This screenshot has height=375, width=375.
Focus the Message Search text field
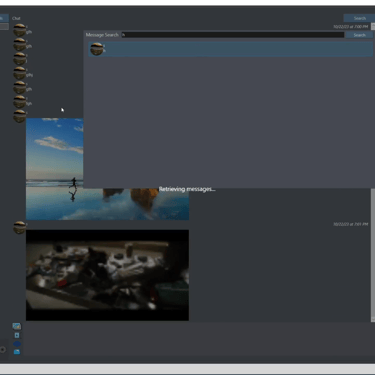point(233,35)
